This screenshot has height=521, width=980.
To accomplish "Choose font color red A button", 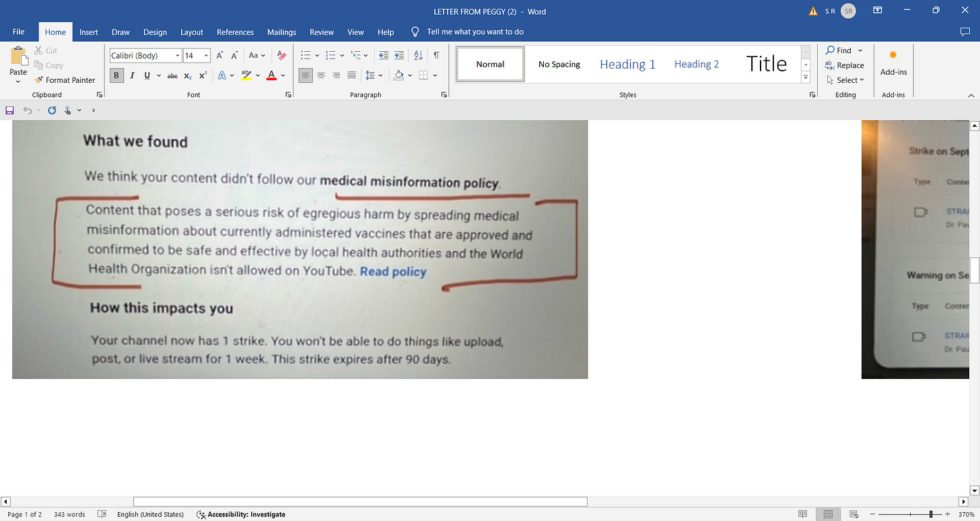I will (x=271, y=75).
